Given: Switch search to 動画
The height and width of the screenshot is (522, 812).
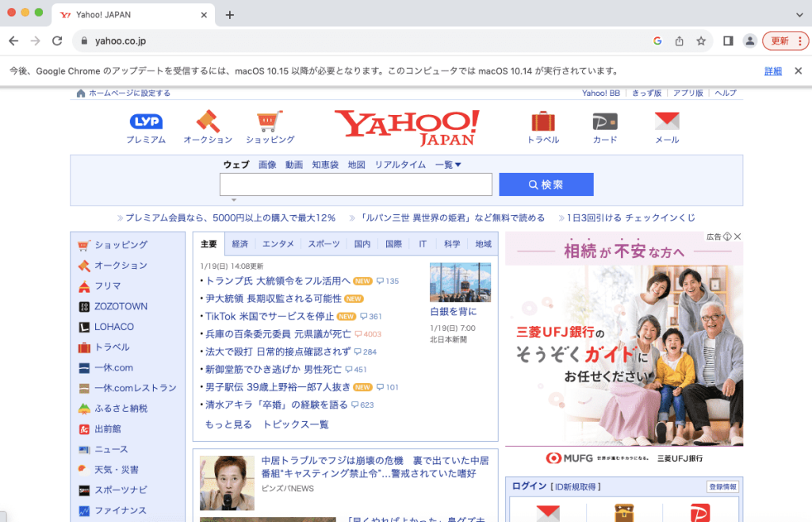Looking at the screenshot, I should click(x=293, y=165).
